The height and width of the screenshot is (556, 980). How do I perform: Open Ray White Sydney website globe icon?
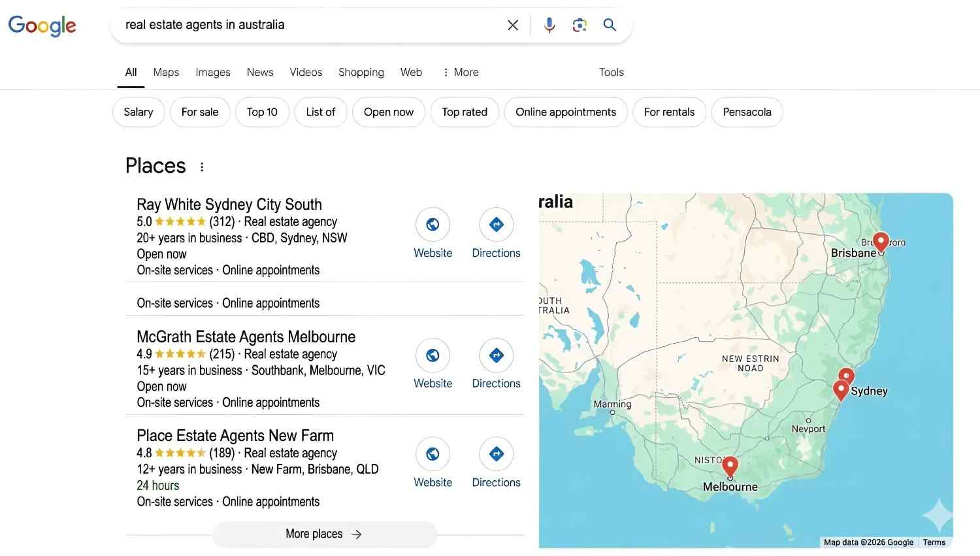pos(433,225)
